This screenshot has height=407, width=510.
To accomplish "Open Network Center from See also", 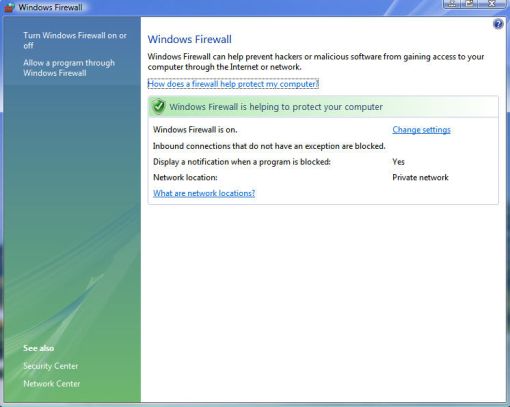I will (x=52, y=384).
